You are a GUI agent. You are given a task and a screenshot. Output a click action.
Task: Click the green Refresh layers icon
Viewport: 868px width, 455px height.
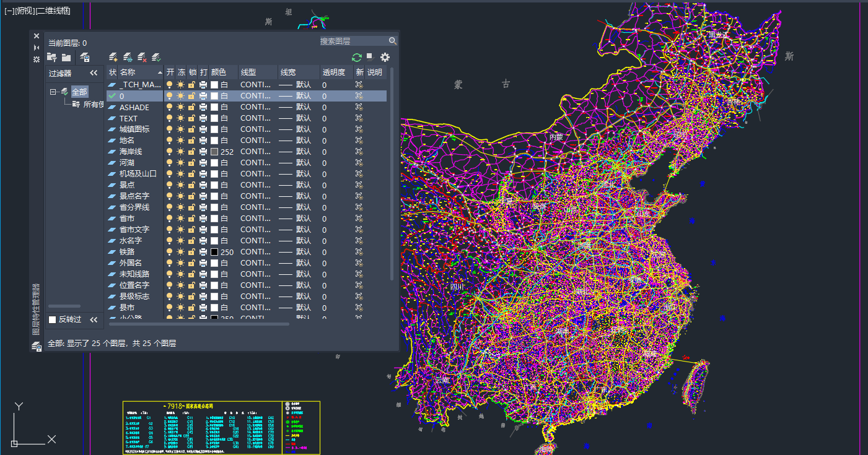click(x=356, y=58)
